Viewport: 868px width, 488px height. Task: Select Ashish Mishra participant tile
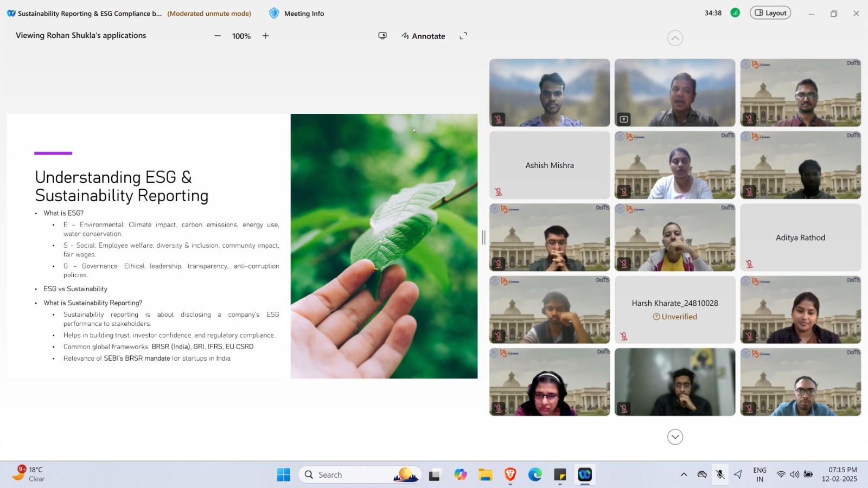[549, 165]
